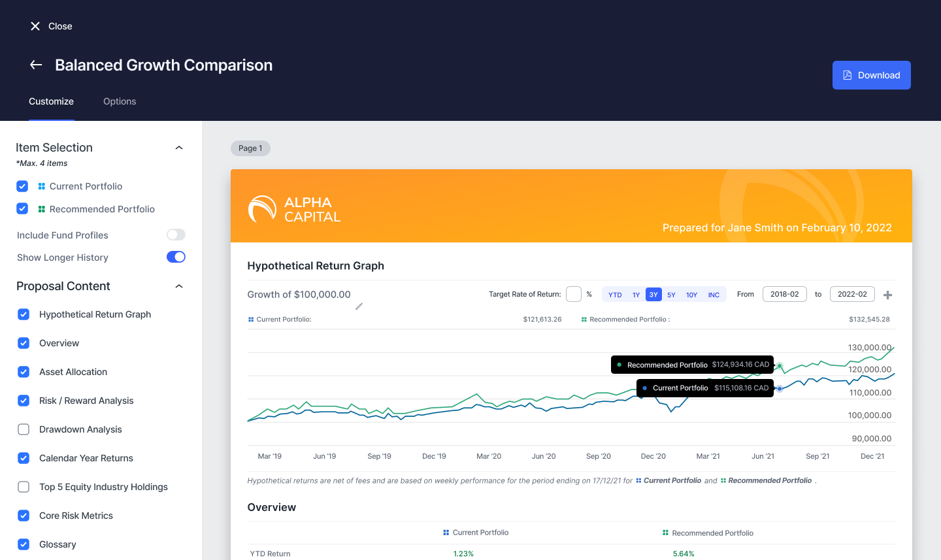Click the Target Rate of Return input

pyautogui.click(x=573, y=294)
